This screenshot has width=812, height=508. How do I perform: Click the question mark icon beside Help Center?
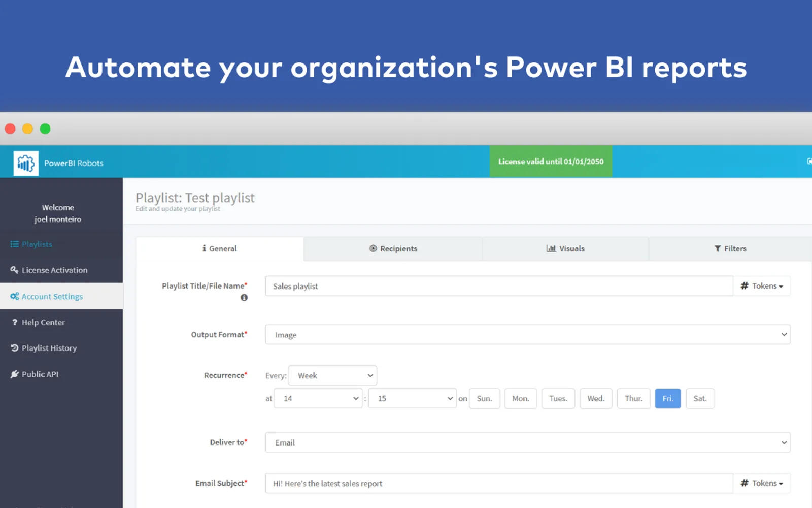(15, 322)
